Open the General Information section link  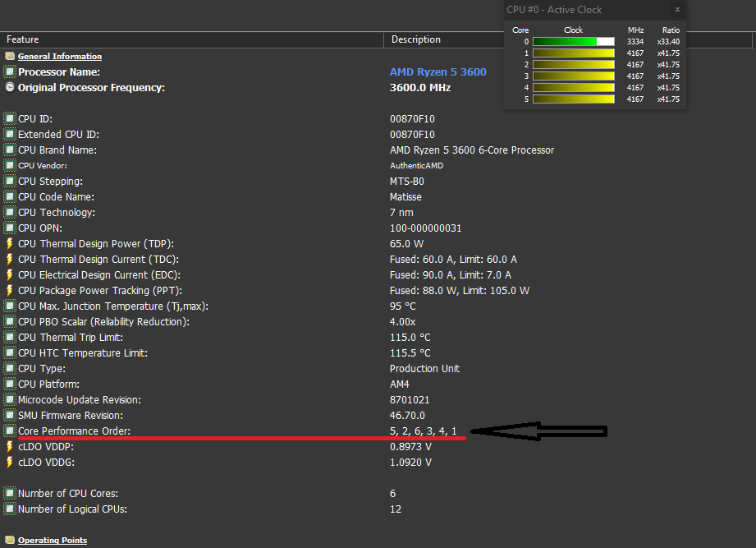point(60,57)
